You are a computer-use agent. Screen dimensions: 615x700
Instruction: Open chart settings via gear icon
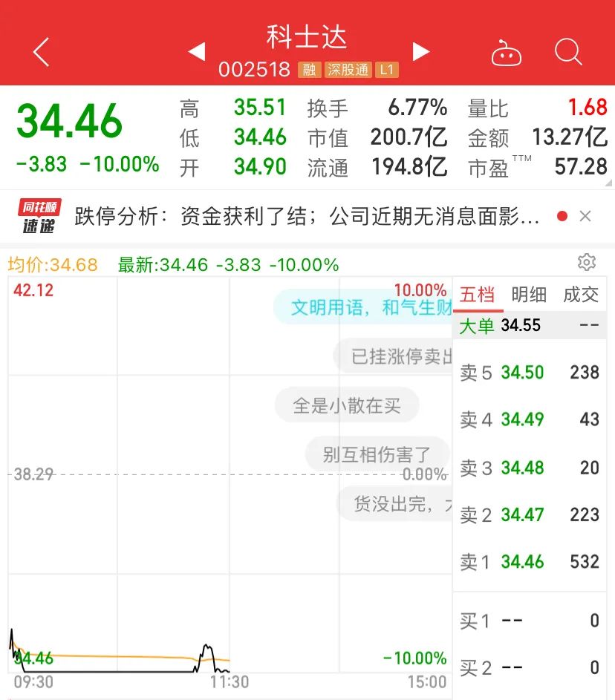pos(586,262)
